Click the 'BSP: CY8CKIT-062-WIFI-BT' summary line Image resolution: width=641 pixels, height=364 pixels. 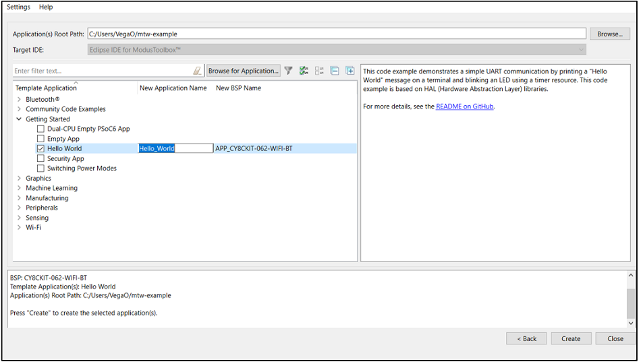tap(49, 278)
